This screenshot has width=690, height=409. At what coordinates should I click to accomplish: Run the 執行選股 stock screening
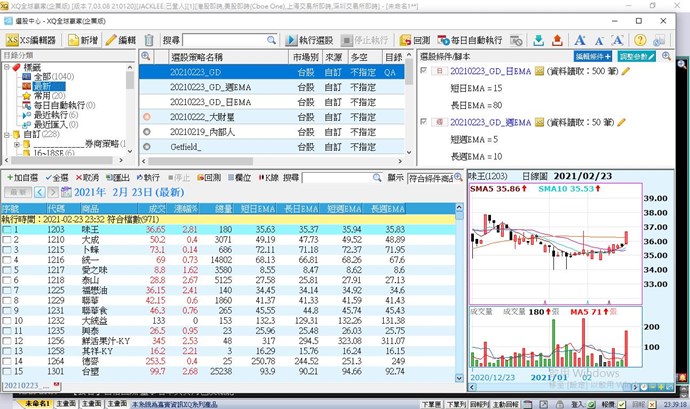coord(316,39)
